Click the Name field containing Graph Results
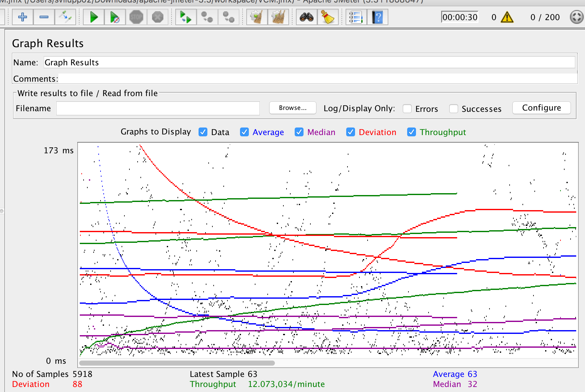This screenshot has width=585, height=392. pos(309,62)
